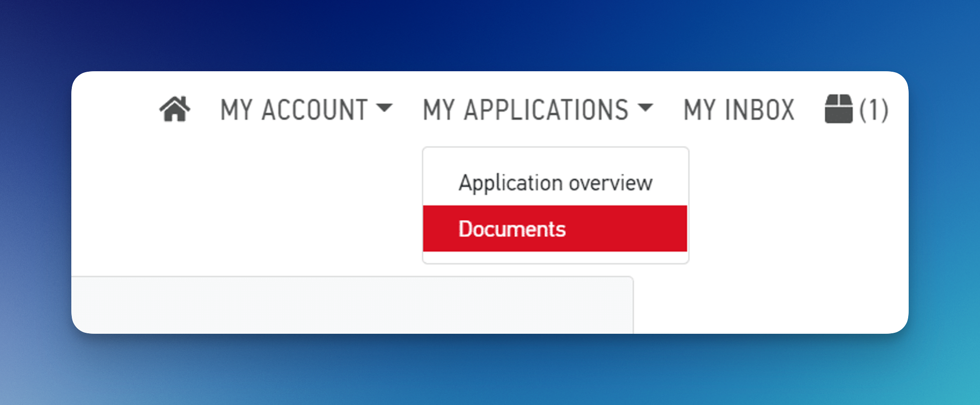The image size is (980, 405).
Task: Collapse the MY APPLICATIONS dropdown menu
Action: pyautogui.click(x=538, y=109)
